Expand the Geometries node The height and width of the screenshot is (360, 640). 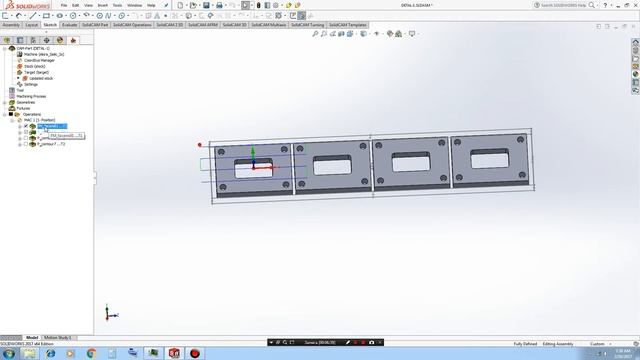pyautogui.click(x=5, y=102)
